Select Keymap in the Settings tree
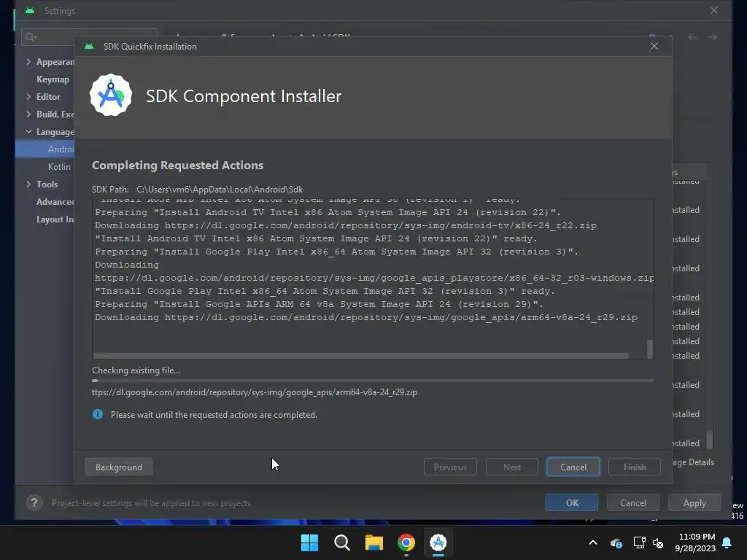This screenshot has height=560, width=747. 53,79
